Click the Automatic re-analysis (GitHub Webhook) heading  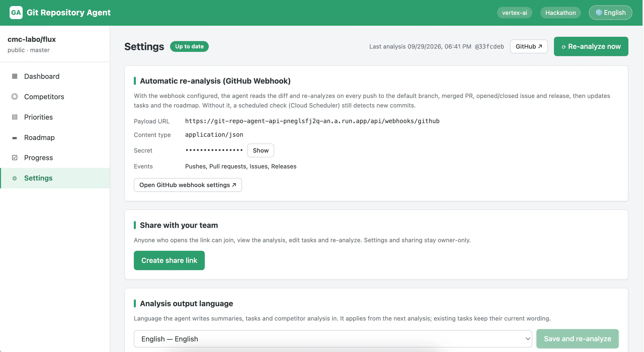[215, 81]
